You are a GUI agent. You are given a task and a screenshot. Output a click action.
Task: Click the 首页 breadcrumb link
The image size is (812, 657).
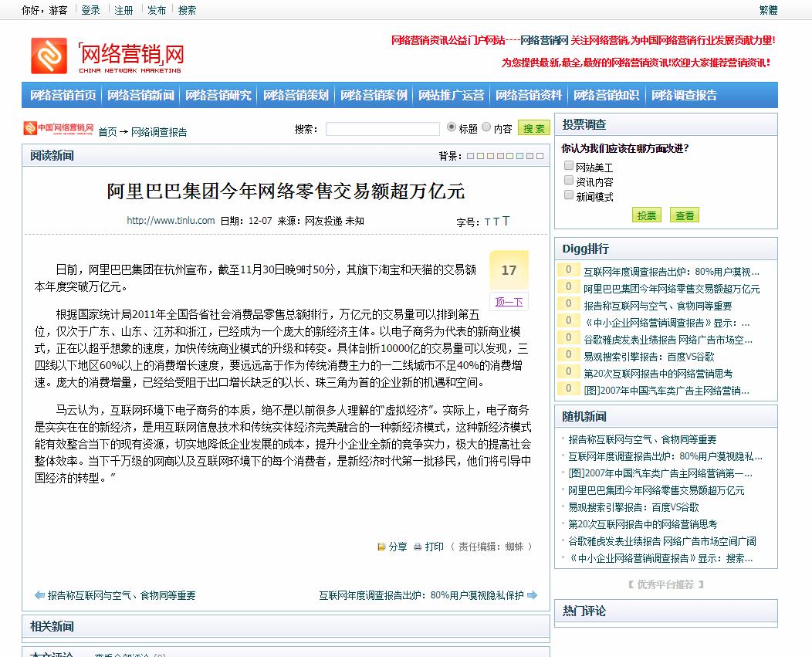(108, 132)
